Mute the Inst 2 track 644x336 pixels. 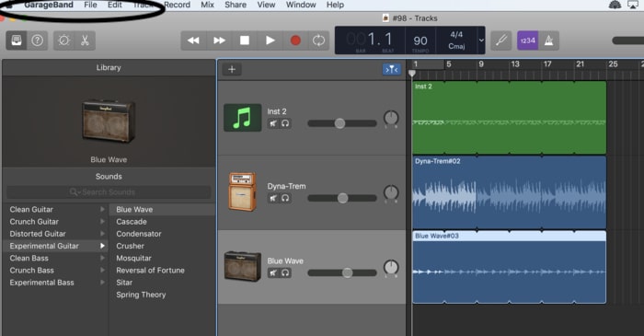pyautogui.click(x=273, y=123)
